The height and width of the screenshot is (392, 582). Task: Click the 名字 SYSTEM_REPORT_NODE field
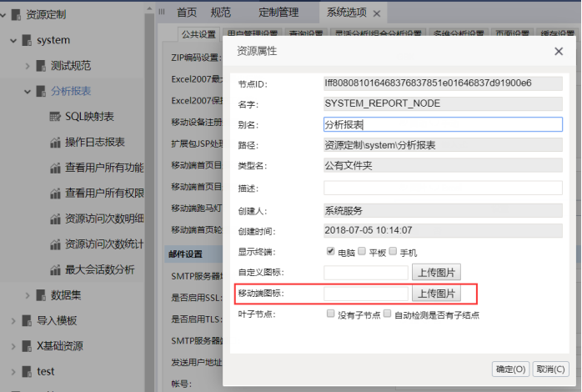point(443,103)
